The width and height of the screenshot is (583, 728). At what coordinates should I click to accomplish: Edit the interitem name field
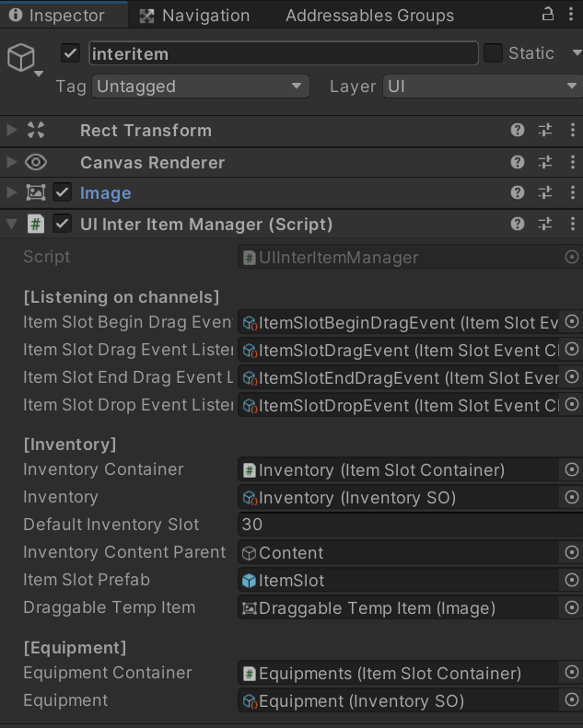click(x=284, y=54)
